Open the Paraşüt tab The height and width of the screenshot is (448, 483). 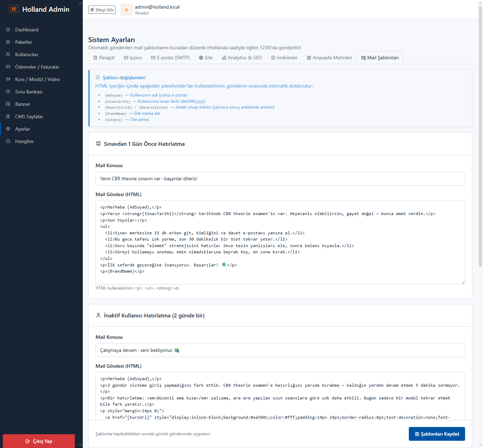coord(104,58)
